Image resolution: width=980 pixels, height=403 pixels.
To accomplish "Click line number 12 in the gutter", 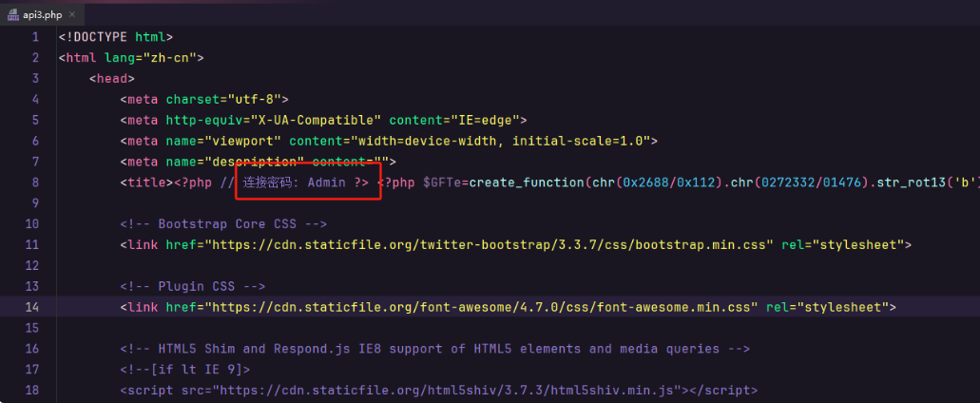I will pyautogui.click(x=32, y=265).
